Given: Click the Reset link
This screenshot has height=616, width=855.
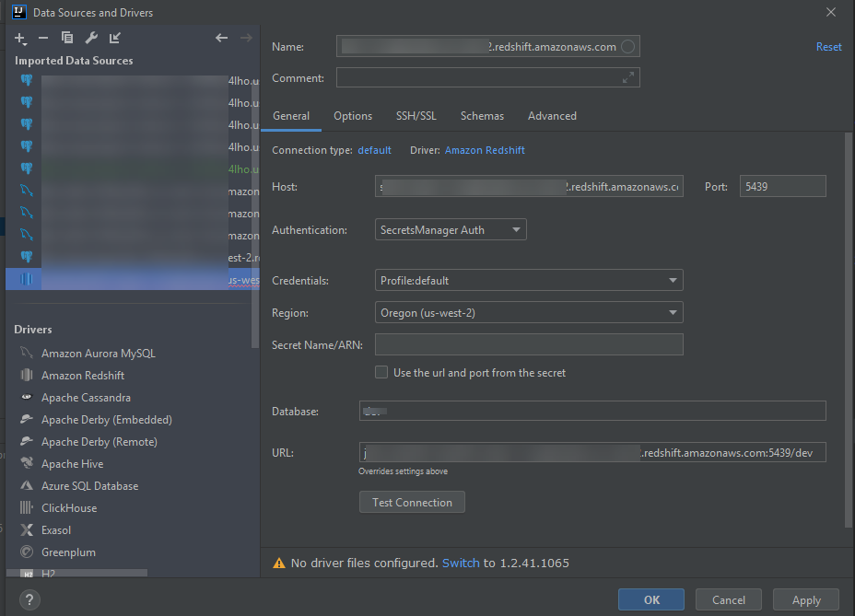Looking at the screenshot, I should pyautogui.click(x=827, y=46).
